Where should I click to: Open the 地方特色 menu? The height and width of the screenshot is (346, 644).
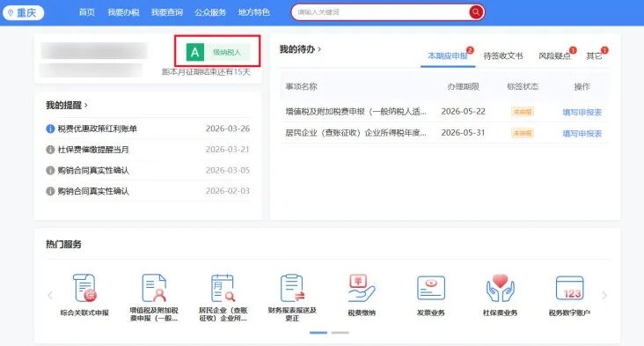click(254, 12)
